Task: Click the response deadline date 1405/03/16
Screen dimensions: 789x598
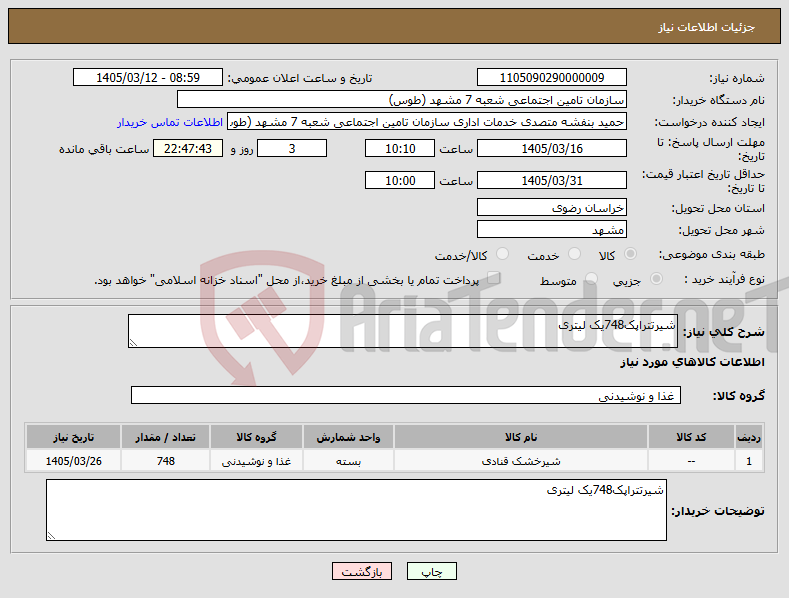Action: tap(551, 148)
